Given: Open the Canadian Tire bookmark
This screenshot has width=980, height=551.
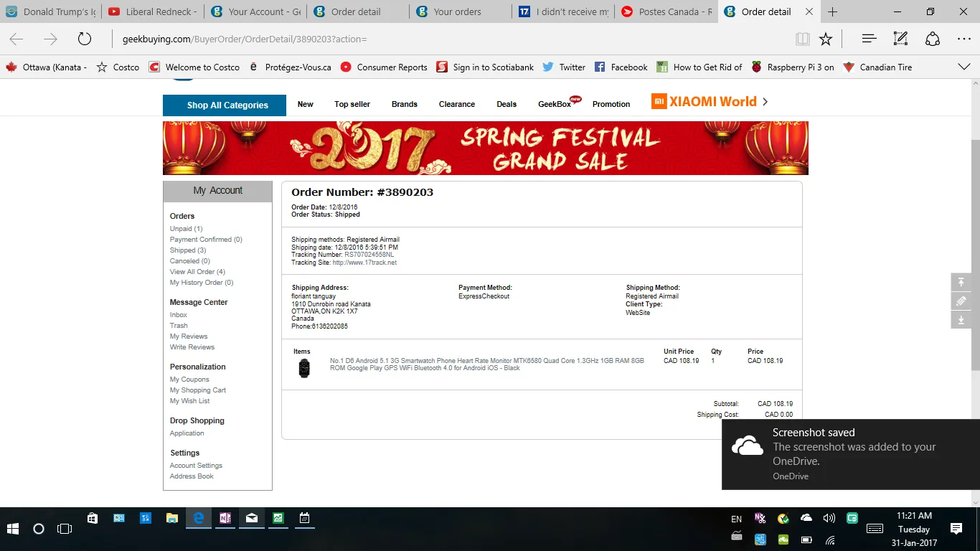Looking at the screenshot, I should pyautogui.click(x=877, y=67).
